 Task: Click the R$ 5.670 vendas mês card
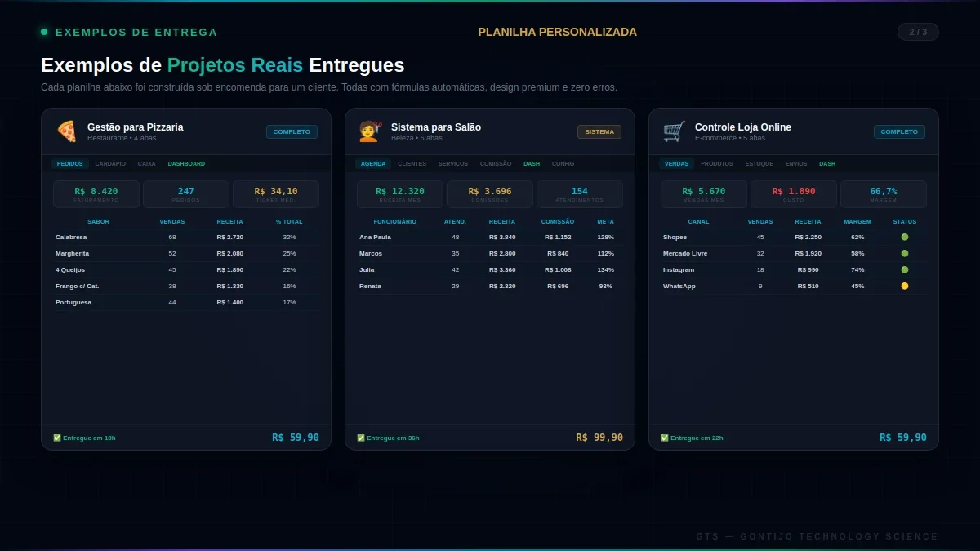click(x=704, y=194)
